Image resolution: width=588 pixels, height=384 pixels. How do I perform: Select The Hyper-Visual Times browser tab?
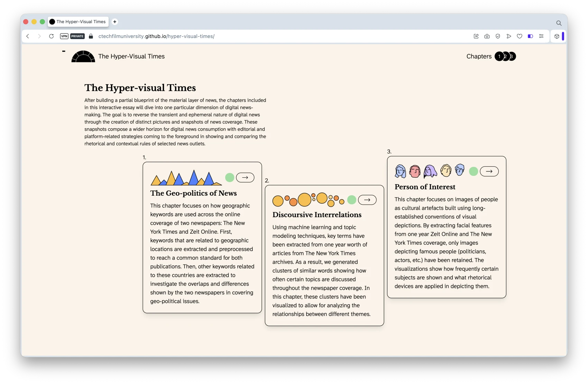[x=79, y=22]
